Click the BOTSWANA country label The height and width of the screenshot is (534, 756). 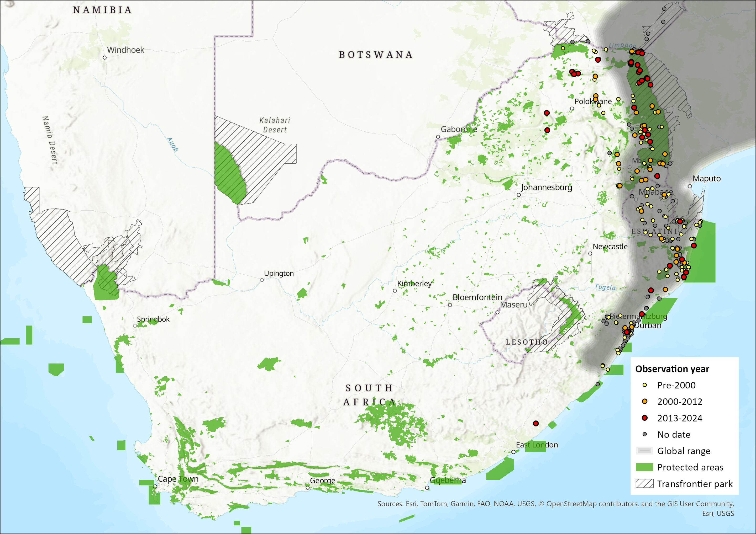(x=376, y=55)
